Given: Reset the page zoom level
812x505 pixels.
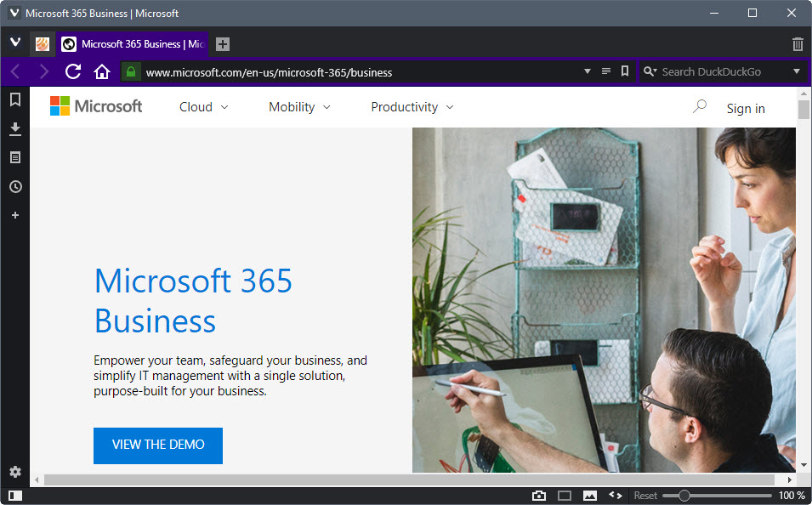Looking at the screenshot, I should (x=645, y=496).
